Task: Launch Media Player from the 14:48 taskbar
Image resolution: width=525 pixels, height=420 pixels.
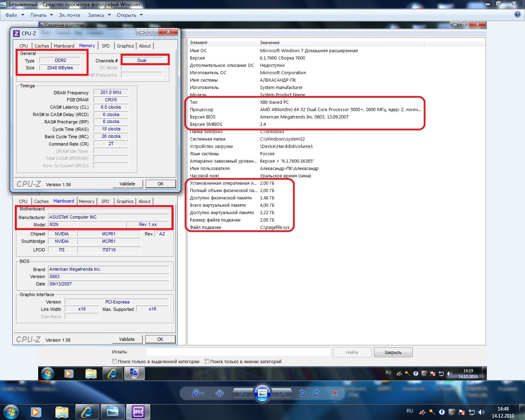Action: [x=36, y=412]
